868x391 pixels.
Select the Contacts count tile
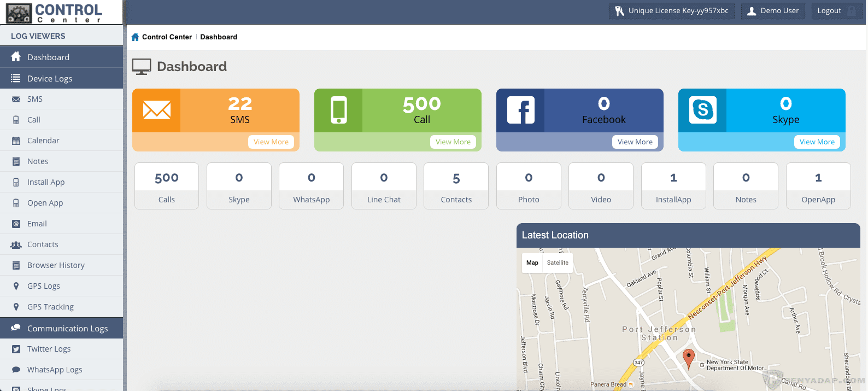(456, 186)
